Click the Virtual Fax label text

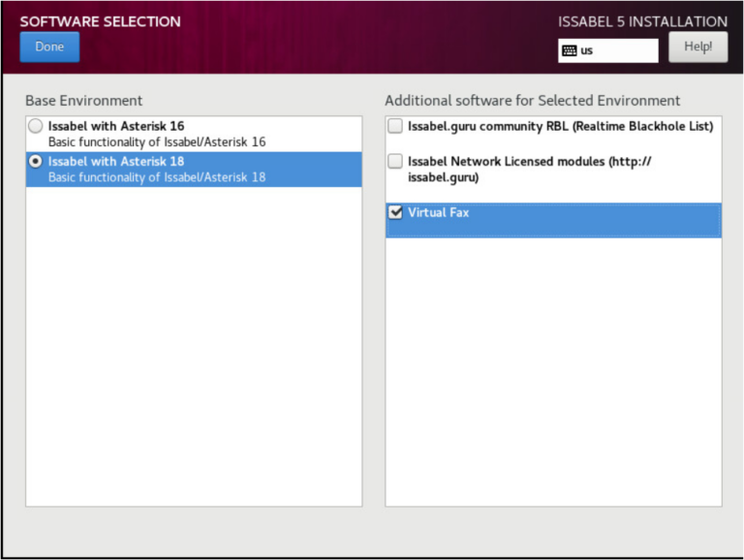438,212
